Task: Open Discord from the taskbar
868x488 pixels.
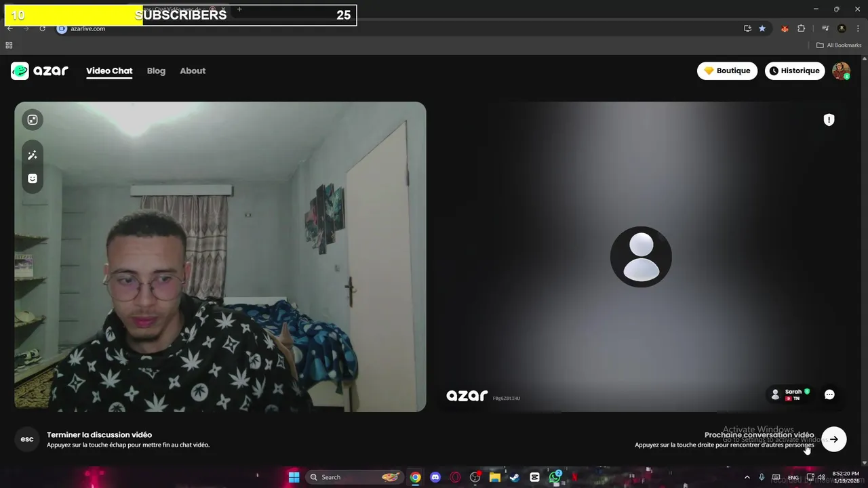Action: (x=435, y=477)
